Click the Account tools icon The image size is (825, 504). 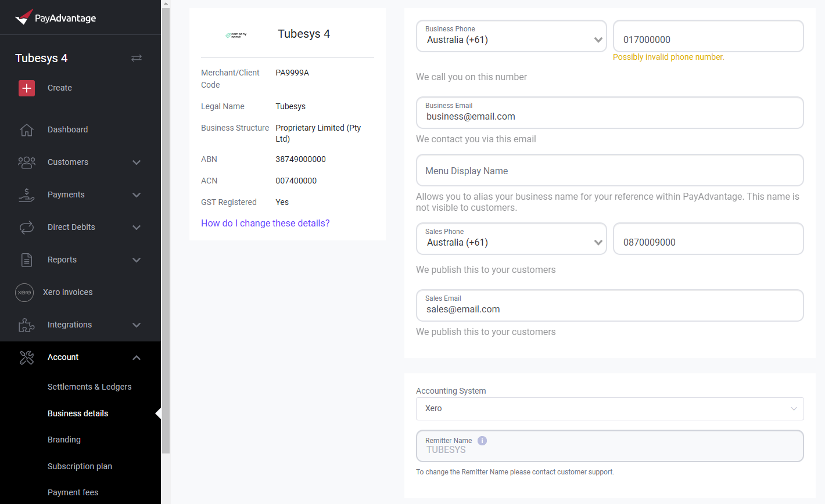[x=27, y=357]
